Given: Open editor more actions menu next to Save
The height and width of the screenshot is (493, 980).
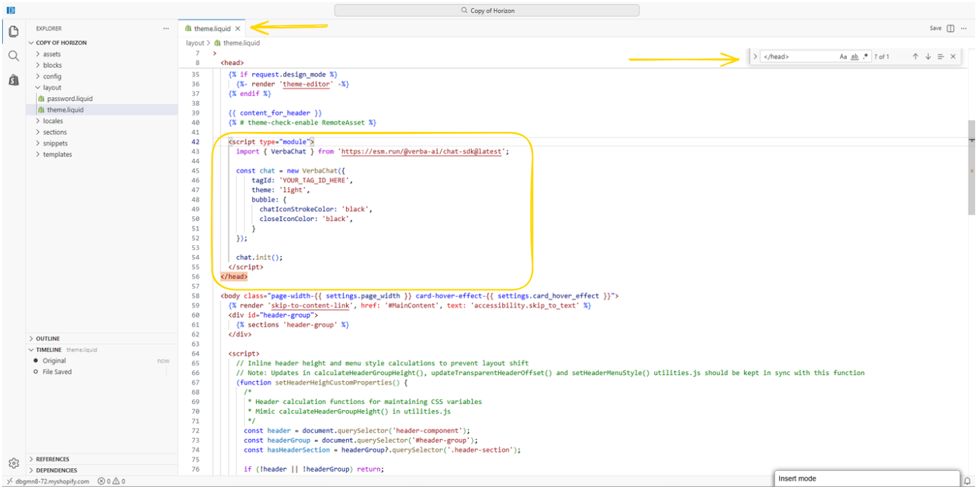Looking at the screenshot, I should tap(964, 28).
